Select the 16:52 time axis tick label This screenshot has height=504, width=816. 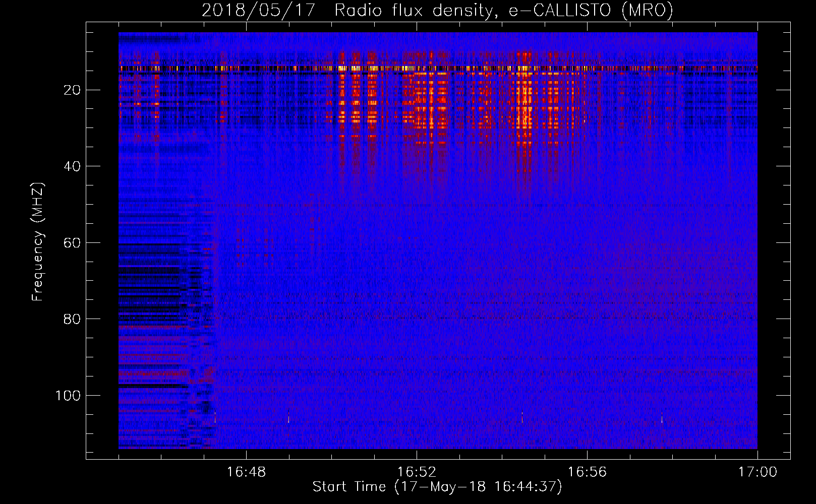(417, 472)
